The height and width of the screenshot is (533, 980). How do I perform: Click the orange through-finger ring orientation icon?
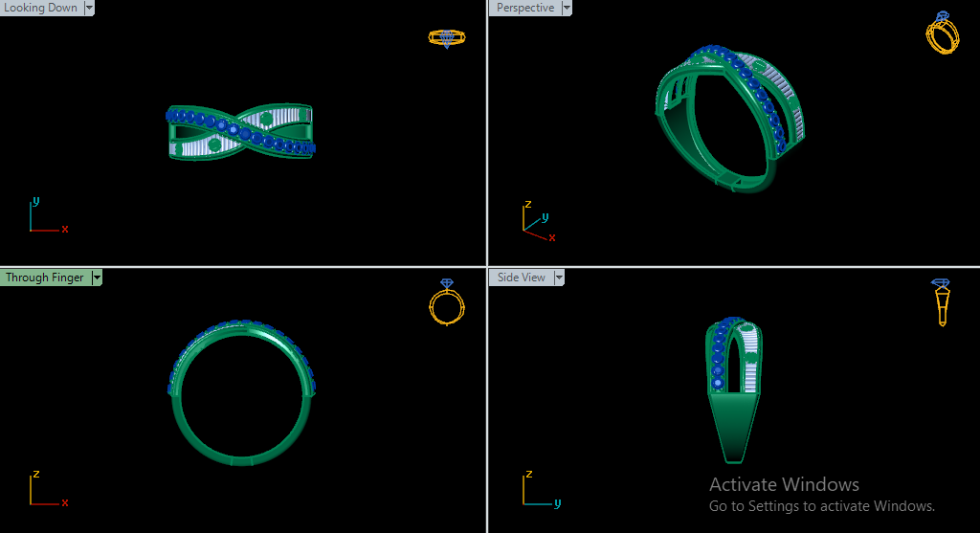446,303
